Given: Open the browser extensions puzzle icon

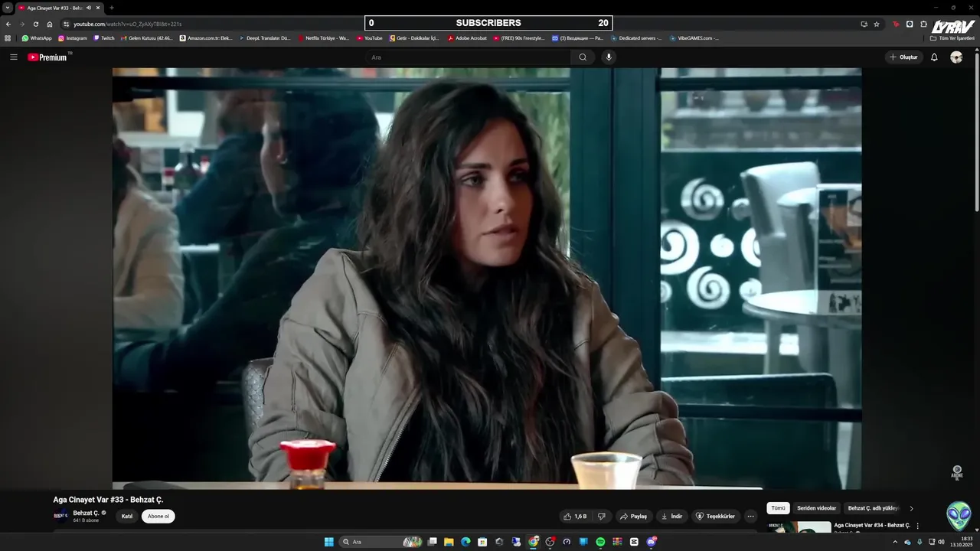Looking at the screenshot, I should (924, 24).
